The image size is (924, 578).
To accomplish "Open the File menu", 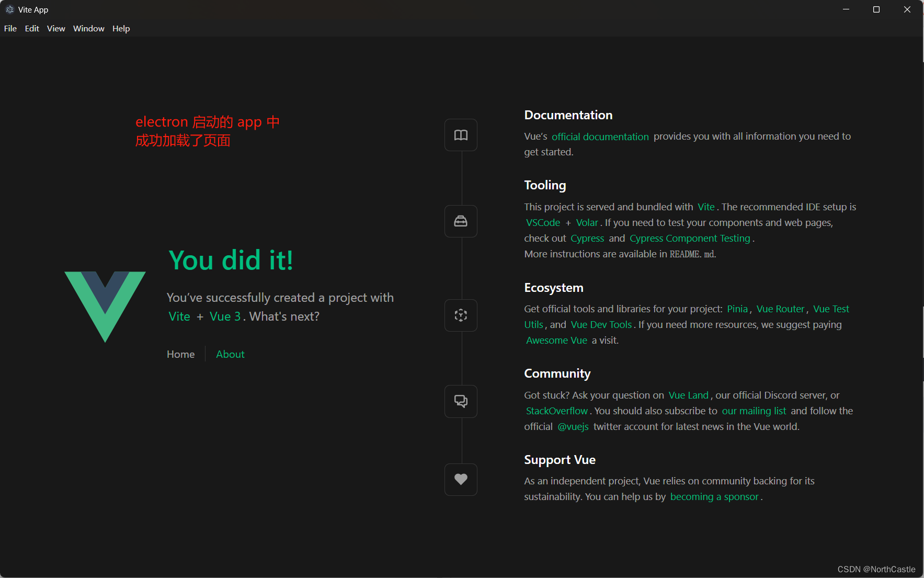I will pyautogui.click(x=10, y=29).
